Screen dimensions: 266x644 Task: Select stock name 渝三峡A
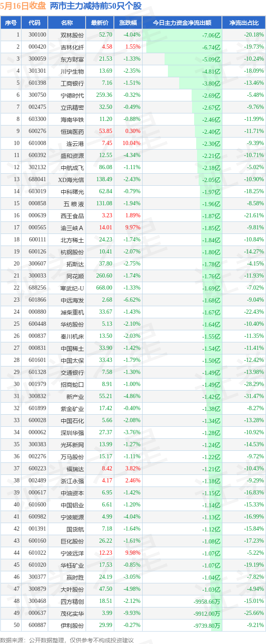point(72,228)
